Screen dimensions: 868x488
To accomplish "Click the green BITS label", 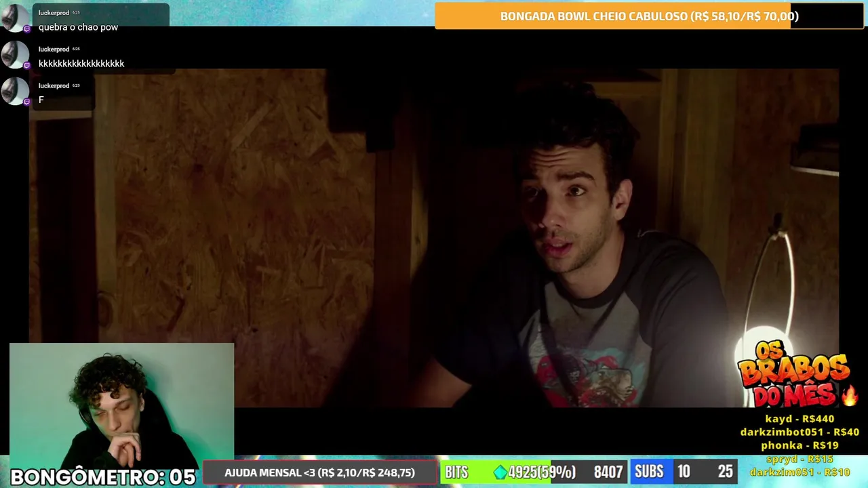I will pos(456,472).
